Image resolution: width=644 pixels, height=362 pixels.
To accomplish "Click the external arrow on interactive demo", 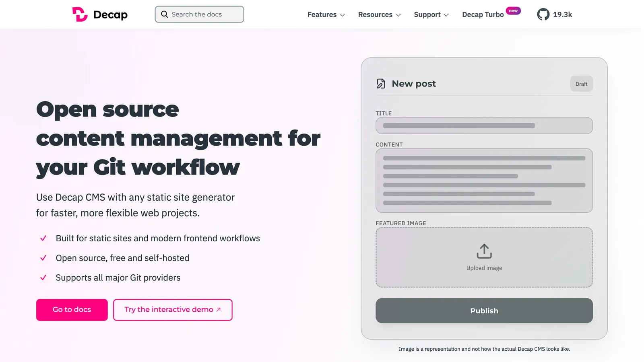I will [x=219, y=310].
